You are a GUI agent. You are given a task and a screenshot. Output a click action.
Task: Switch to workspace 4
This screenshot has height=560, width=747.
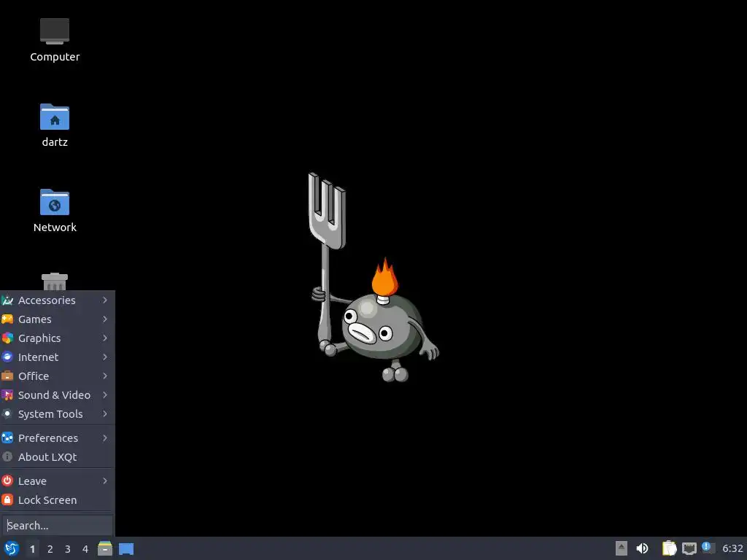(x=85, y=549)
